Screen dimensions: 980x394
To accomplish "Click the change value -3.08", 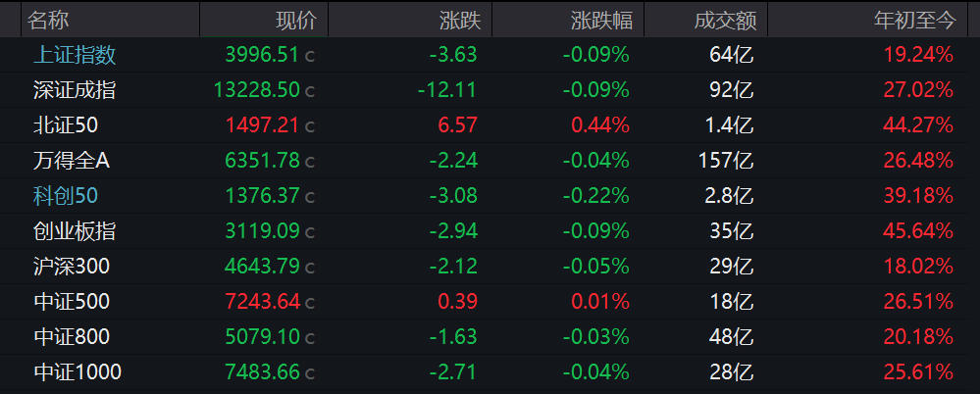I will click(453, 196).
